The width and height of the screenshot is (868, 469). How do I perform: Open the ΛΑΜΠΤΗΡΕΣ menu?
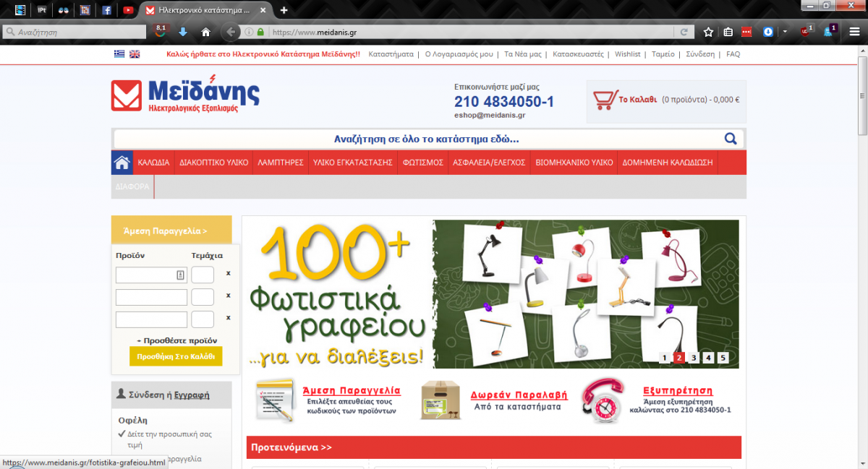pos(281,163)
